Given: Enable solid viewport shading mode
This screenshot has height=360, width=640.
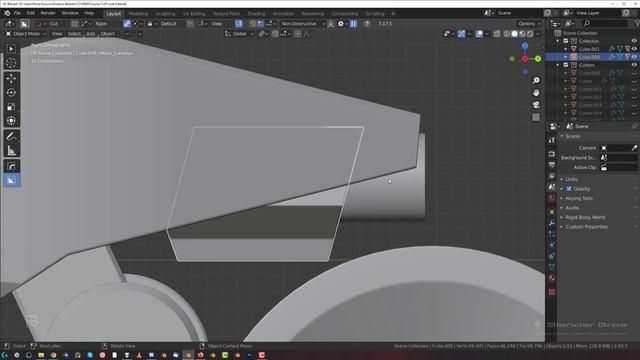Looking at the screenshot, I should [514, 34].
